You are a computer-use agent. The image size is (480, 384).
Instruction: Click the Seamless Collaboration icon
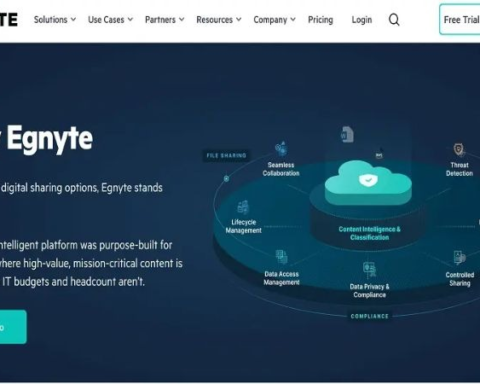pos(281,149)
